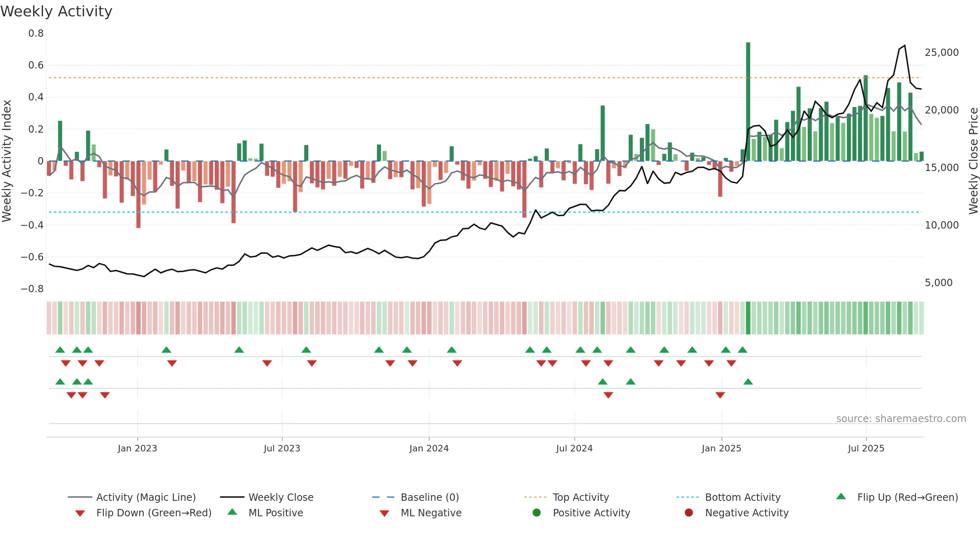980x551 pixels.
Task: Click the 15,000 price tick label
Action: tap(942, 168)
